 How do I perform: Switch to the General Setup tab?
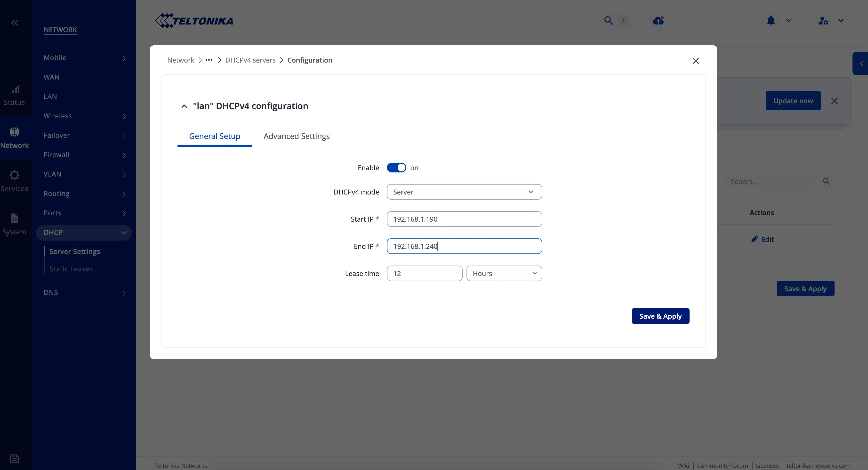[215, 136]
